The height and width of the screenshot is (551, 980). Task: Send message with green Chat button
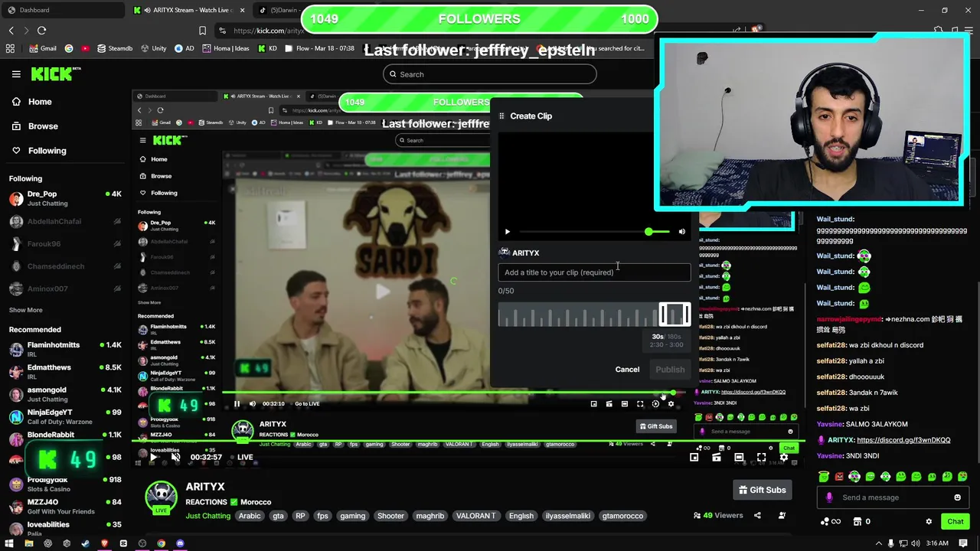point(955,522)
